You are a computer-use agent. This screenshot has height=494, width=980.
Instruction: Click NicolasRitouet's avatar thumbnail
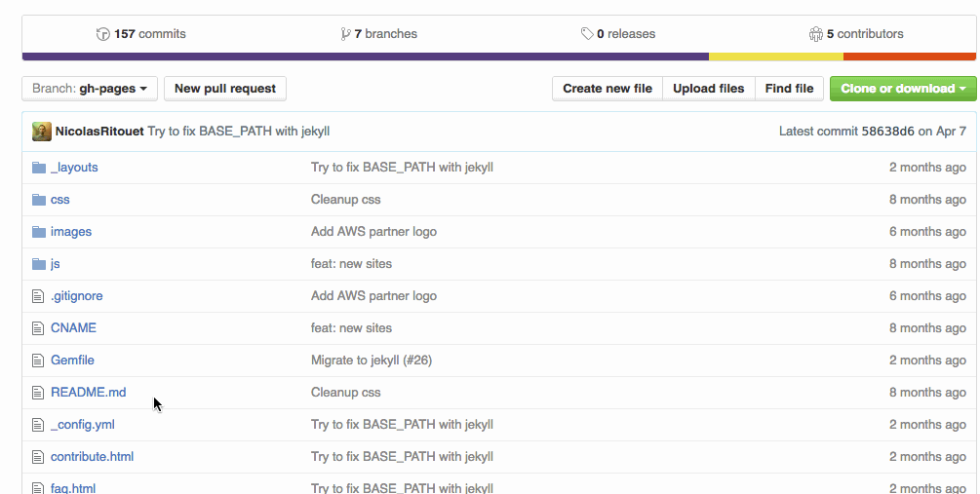[42, 132]
